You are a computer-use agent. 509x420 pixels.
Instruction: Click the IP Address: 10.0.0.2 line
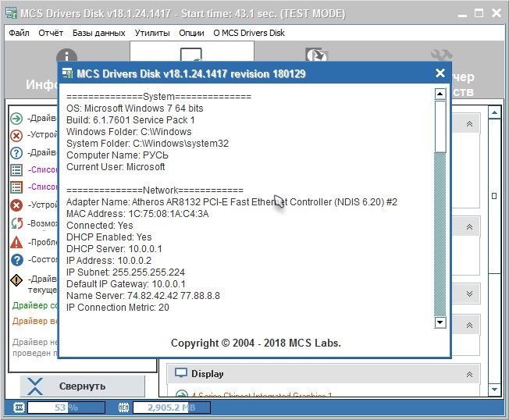[x=109, y=260]
